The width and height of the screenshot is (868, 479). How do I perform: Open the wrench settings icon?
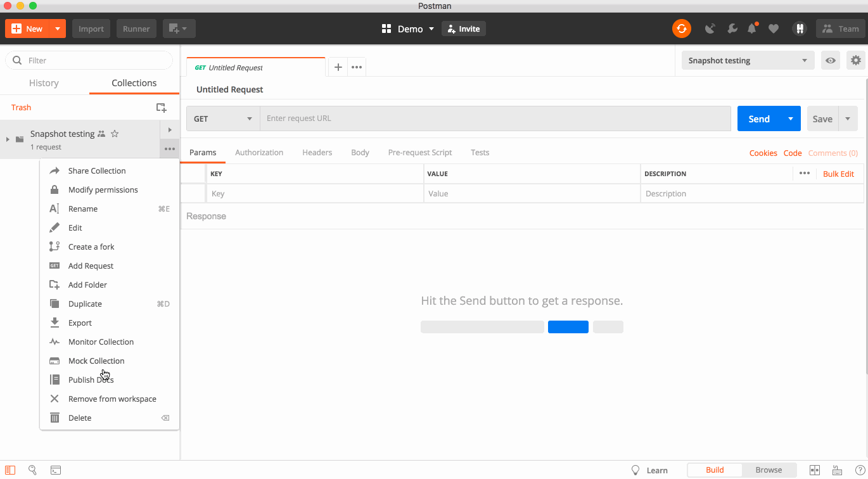(732, 29)
